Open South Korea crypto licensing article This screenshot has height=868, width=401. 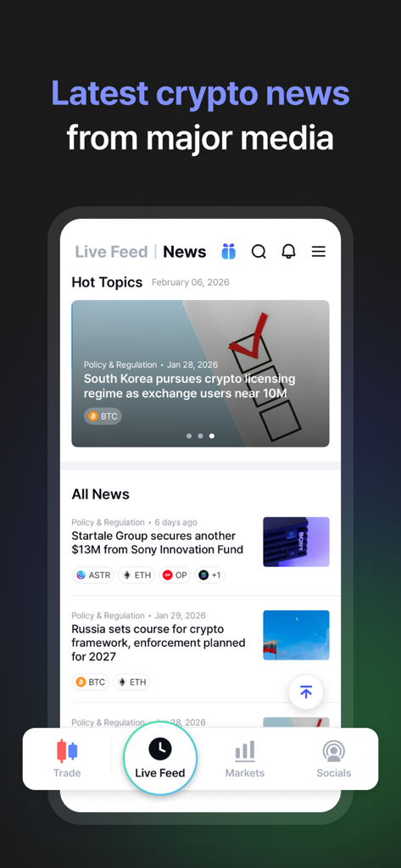click(189, 386)
